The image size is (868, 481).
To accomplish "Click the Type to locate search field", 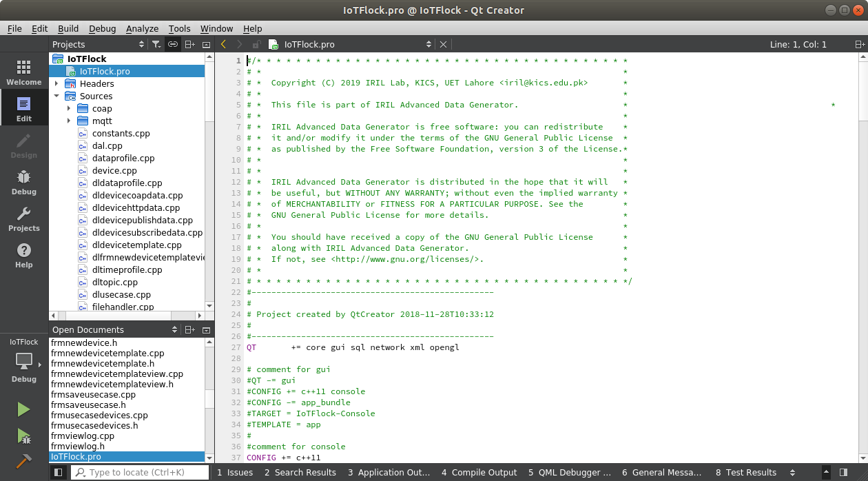I will (140, 472).
